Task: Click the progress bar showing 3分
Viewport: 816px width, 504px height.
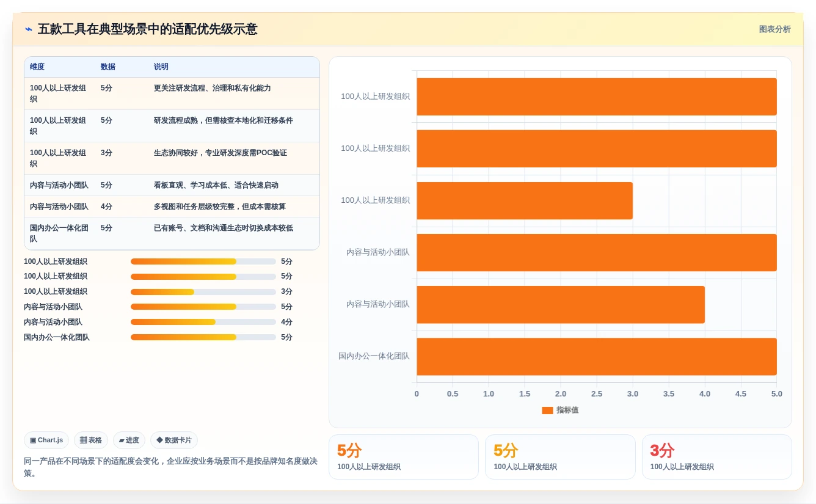Action: (x=203, y=292)
